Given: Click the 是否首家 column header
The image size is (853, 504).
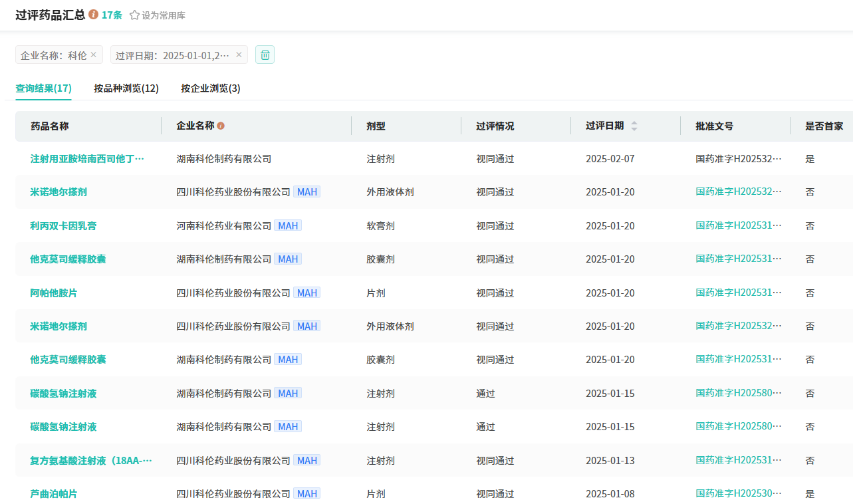Looking at the screenshot, I should coord(824,126).
